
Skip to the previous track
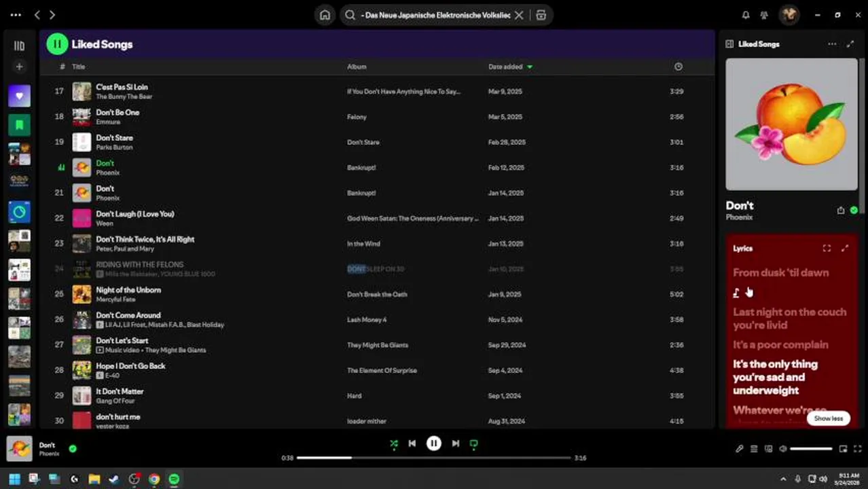[412, 443]
